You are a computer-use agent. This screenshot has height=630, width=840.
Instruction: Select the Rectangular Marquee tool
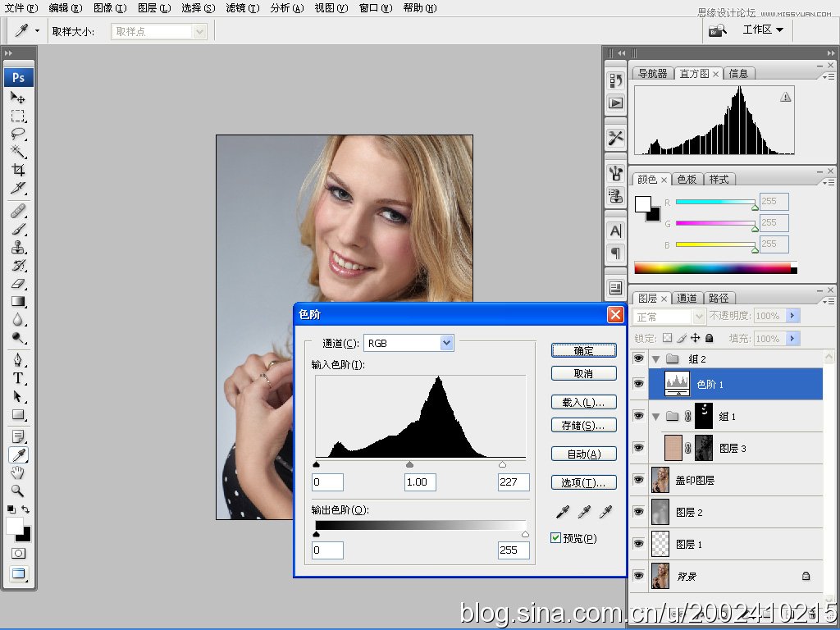tap(18, 116)
